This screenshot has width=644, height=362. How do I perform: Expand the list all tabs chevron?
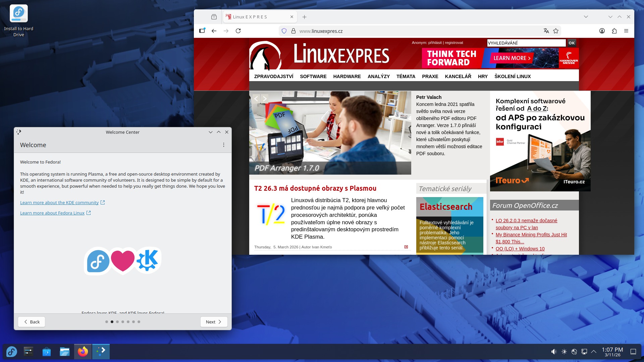(x=586, y=17)
